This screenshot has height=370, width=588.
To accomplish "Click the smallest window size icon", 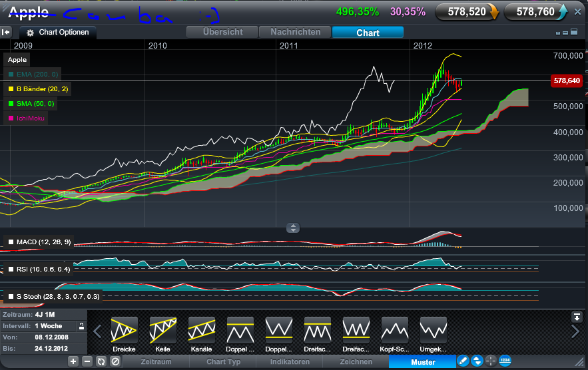I will [x=558, y=33].
